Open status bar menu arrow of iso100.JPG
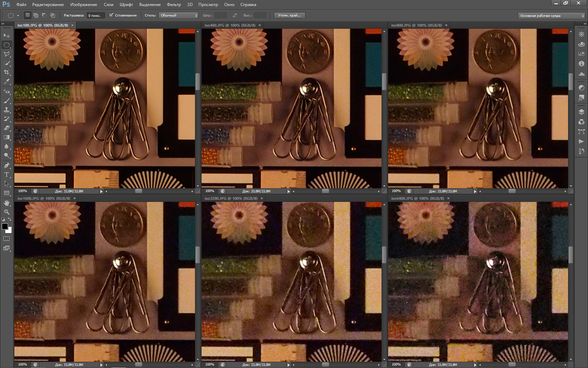 click(101, 191)
